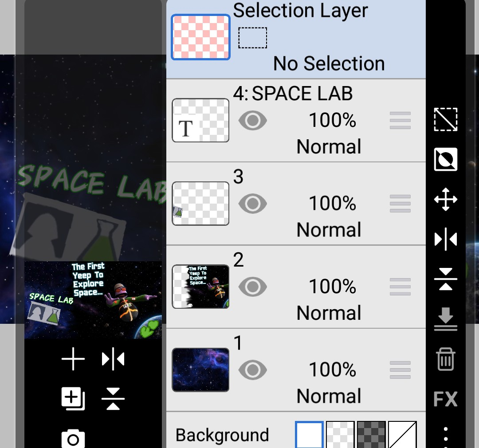479x448 pixels.
Task: Choose the white background swatch
Action: (309, 435)
